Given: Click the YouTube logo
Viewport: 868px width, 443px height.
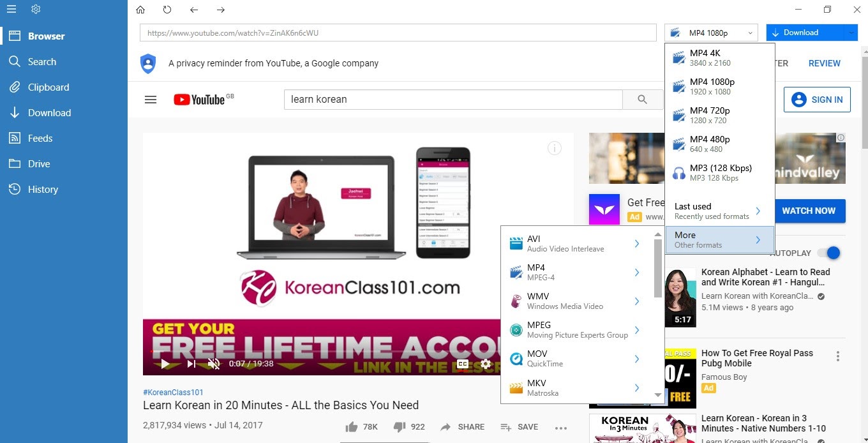Looking at the screenshot, I should pos(199,100).
